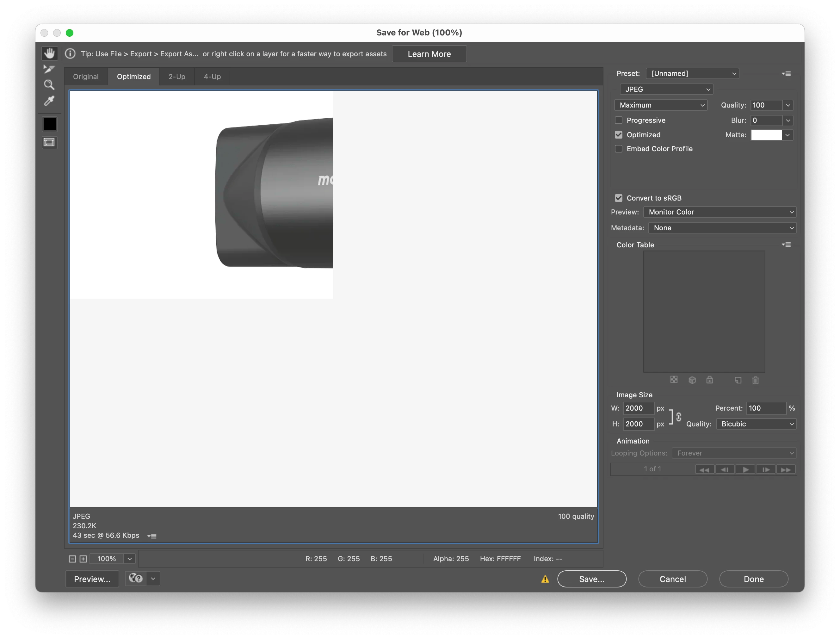Open the Color Table palette menu icon

[786, 245]
